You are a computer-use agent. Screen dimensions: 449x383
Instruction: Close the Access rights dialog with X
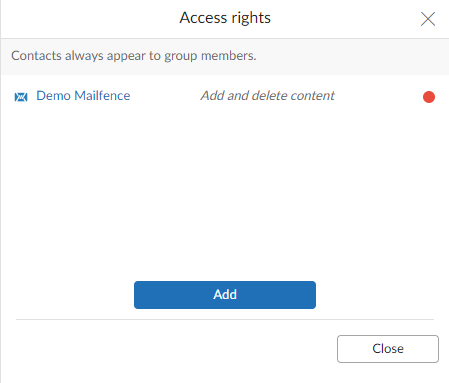click(428, 19)
